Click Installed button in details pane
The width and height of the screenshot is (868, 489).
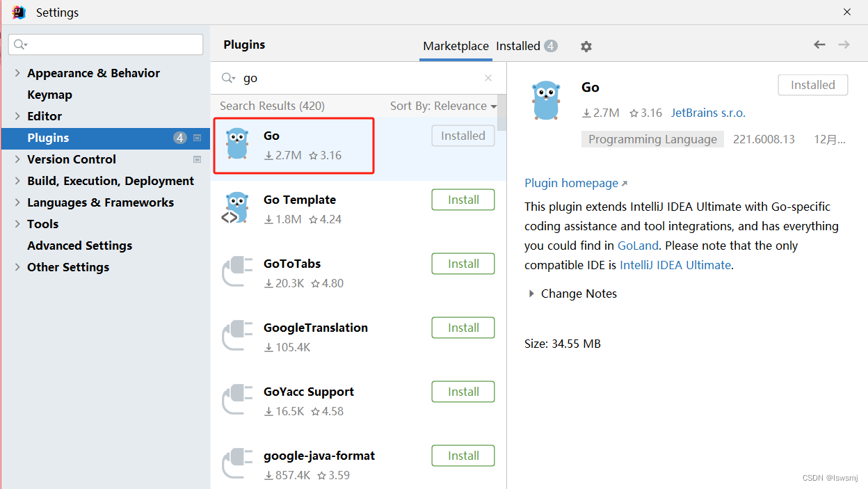812,85
